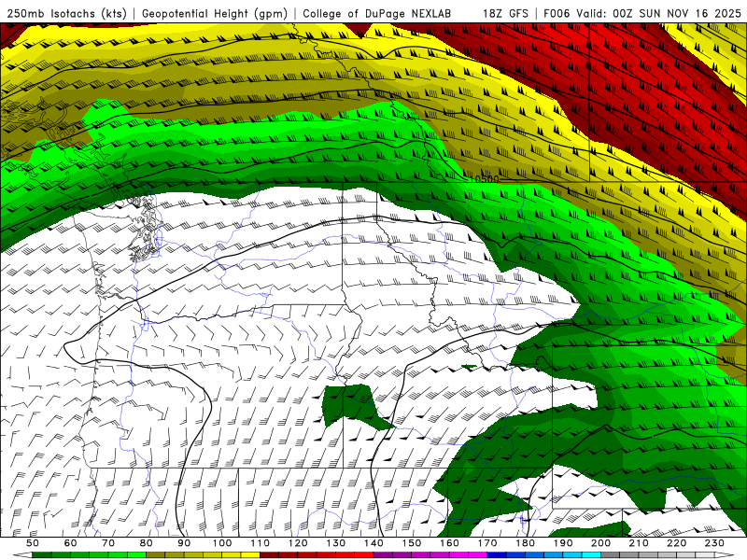
Task: Click the '18Z GFS' model run label
Action: click(x=505, y=13)
